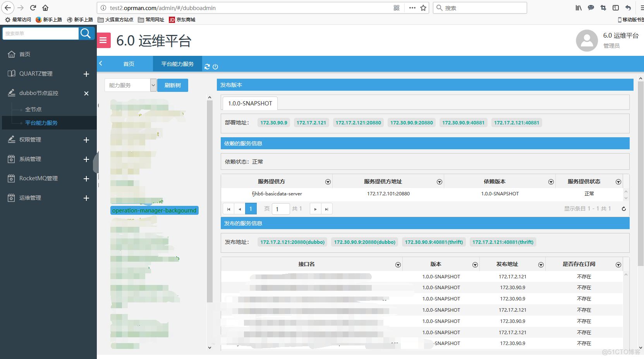The image size is (644, 359).
Task: Bookmark this page with star icon
Action: (x=423, y=8)
